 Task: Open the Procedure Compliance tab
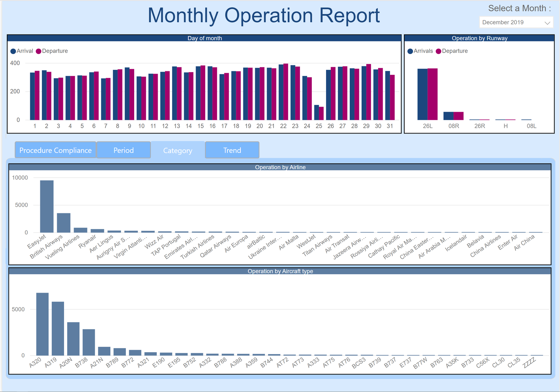55,150
